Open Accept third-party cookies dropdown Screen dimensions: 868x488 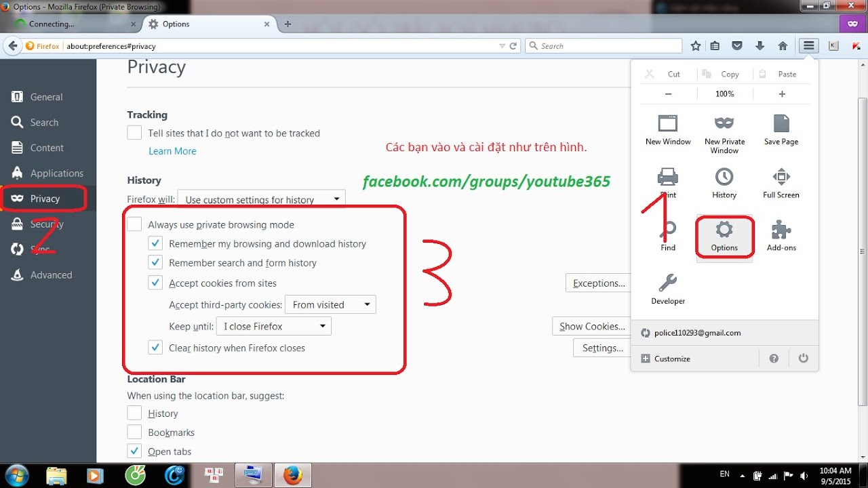330,304
